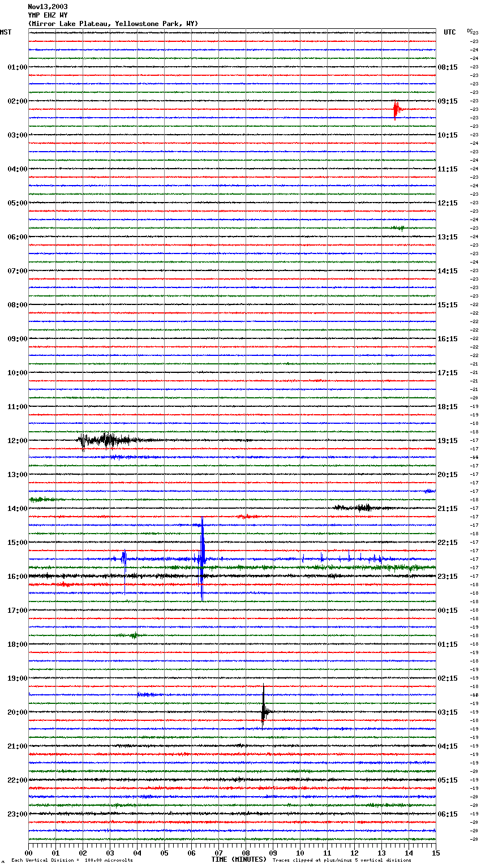
Task: Select the YMP EHZ WY station code
Action: (48, 15)
